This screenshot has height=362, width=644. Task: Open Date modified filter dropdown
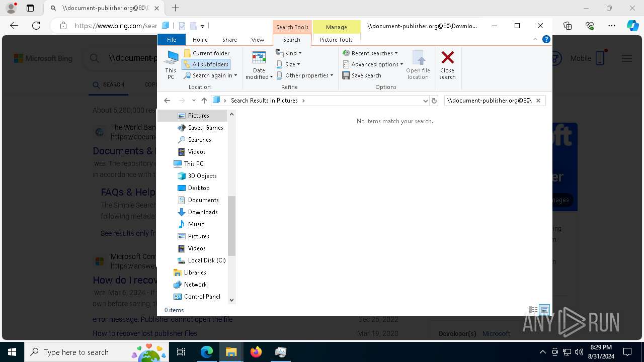(259, 65)
